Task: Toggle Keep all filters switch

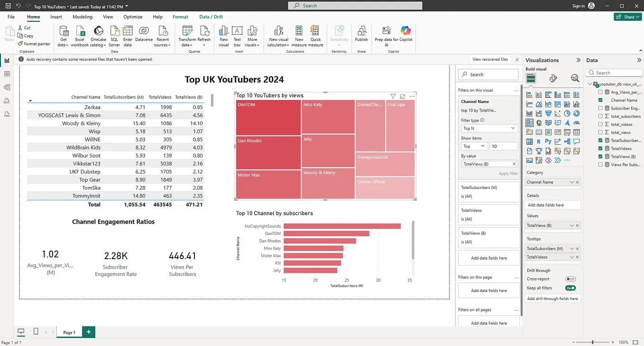Action: click(570, 288)
